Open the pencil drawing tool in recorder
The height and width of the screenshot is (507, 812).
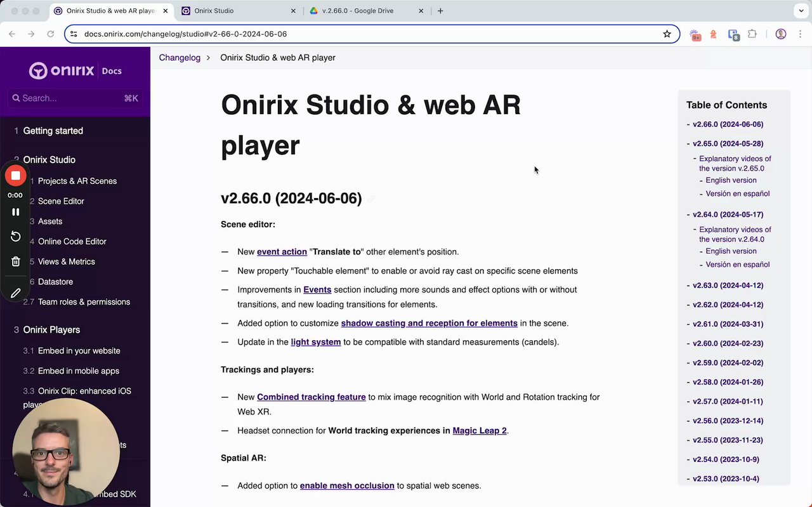coord(16,293)
